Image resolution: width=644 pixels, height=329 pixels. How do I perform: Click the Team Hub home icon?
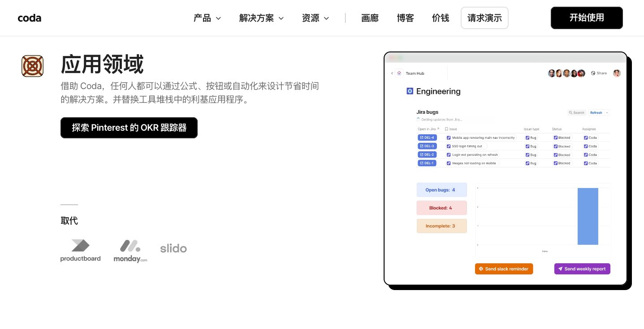point(399,73)
